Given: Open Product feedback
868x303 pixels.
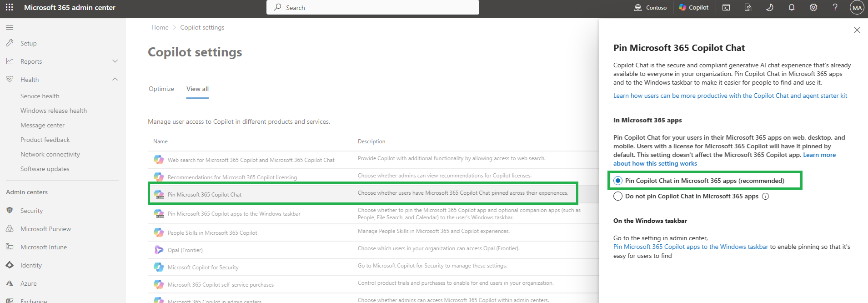Looking at the screenshot, I should (x=45, y=140).
